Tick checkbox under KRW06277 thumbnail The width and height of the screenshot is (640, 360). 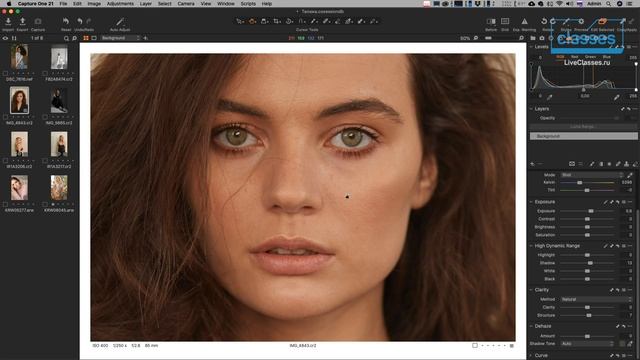pos(5,204)
